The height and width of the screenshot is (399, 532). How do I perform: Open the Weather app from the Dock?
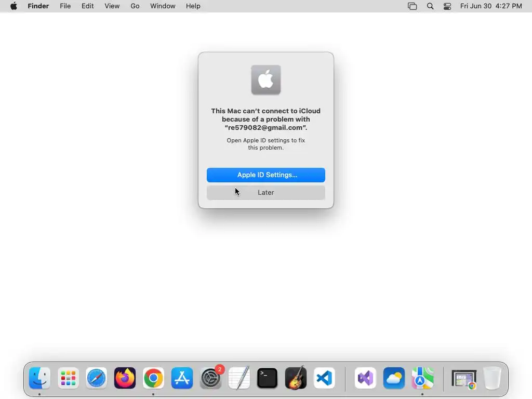[x=394, y=378]
